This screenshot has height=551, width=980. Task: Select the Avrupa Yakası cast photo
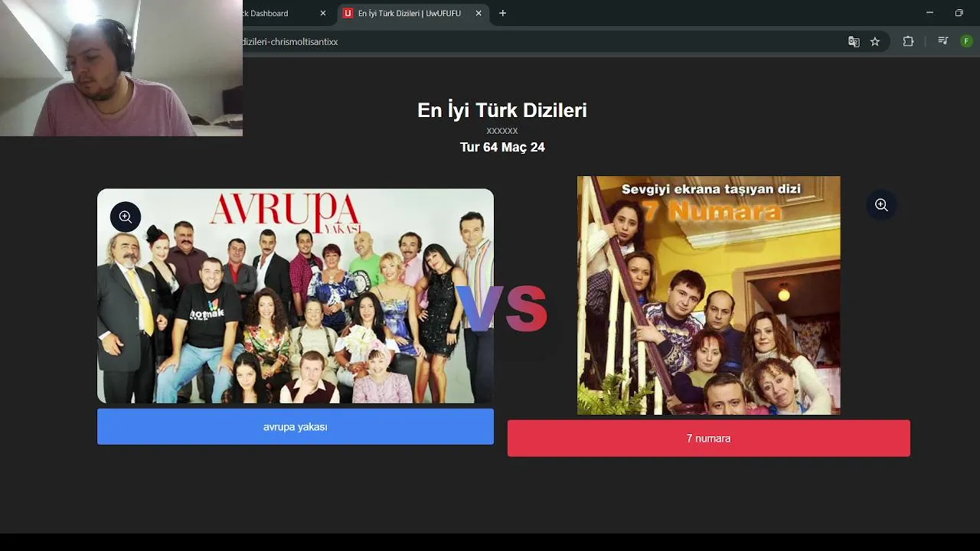[x=296, y=296]
